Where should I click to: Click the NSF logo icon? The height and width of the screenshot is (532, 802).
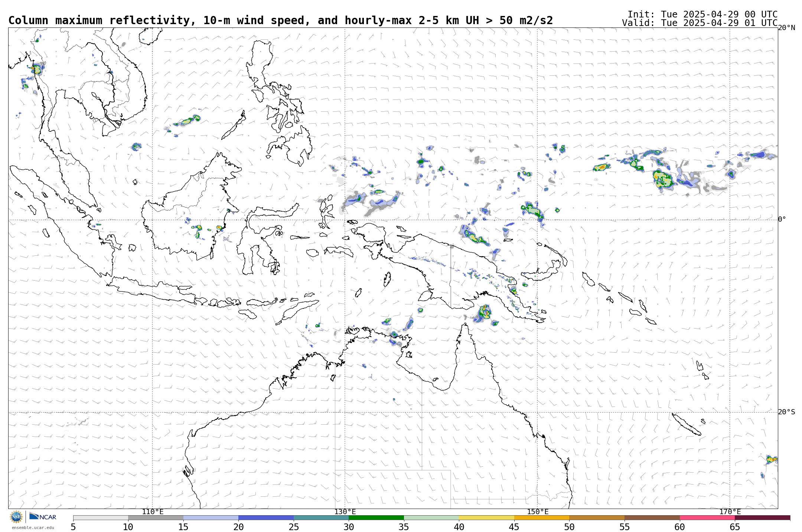click(16, 516)
